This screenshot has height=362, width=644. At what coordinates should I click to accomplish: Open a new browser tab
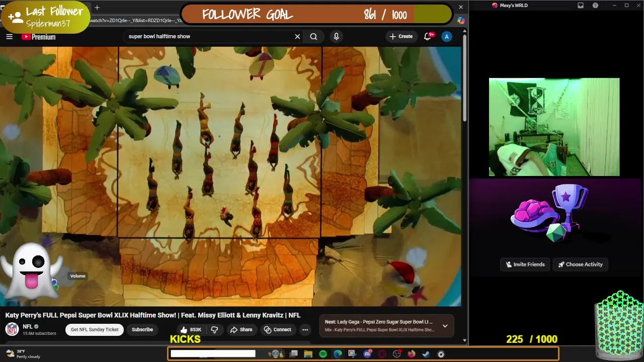[x=97, y=7]
